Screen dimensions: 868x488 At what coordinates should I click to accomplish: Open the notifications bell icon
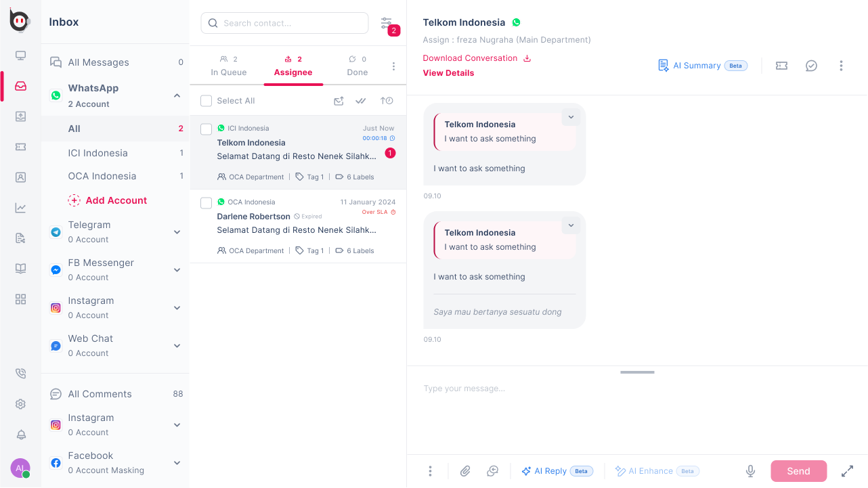click(x=20, y=435)
